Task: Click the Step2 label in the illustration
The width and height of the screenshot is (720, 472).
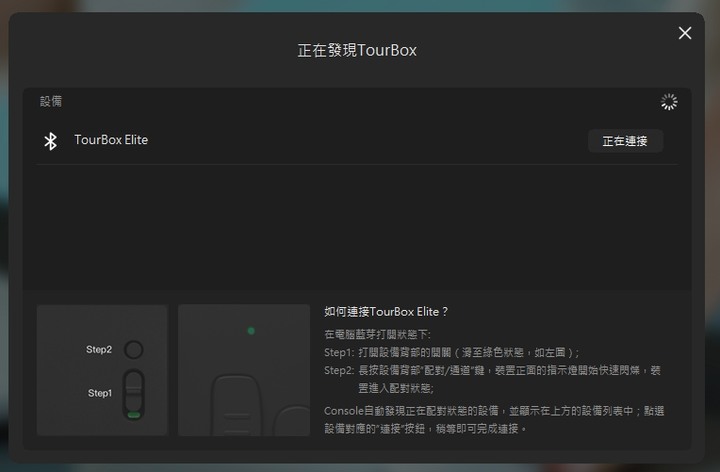Action: (99, 349)
